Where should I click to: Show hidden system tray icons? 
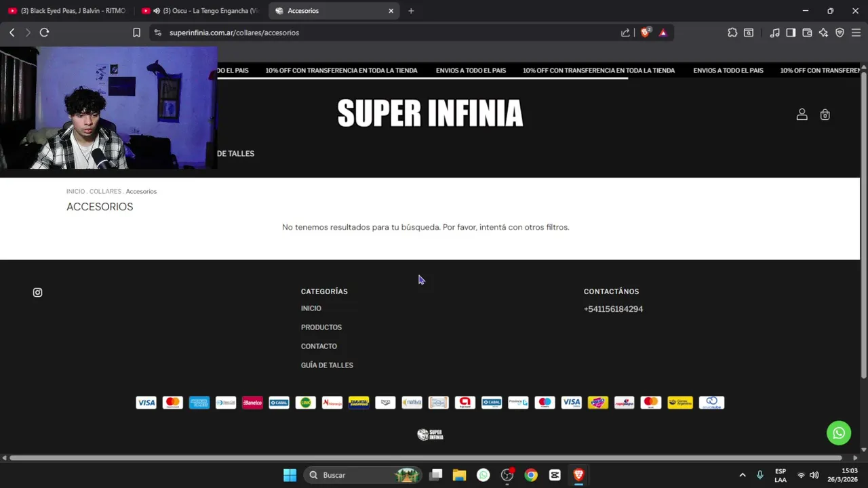tap(742, 475)
